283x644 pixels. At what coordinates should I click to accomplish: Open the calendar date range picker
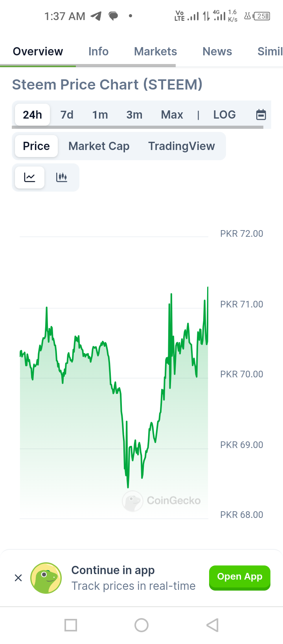click(261, 115)
